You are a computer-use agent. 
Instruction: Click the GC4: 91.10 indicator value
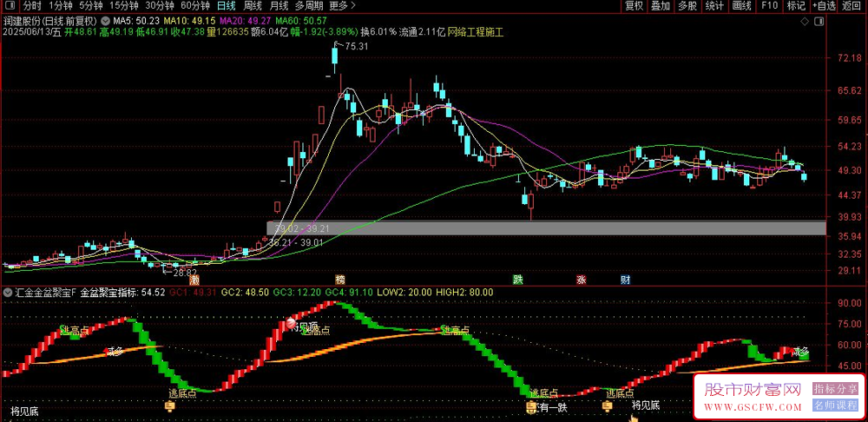click(349, 292)
